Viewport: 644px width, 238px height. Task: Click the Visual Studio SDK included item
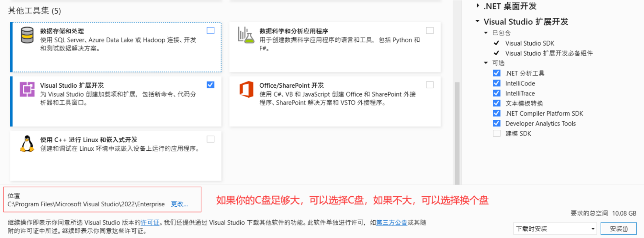click(530, 43)
